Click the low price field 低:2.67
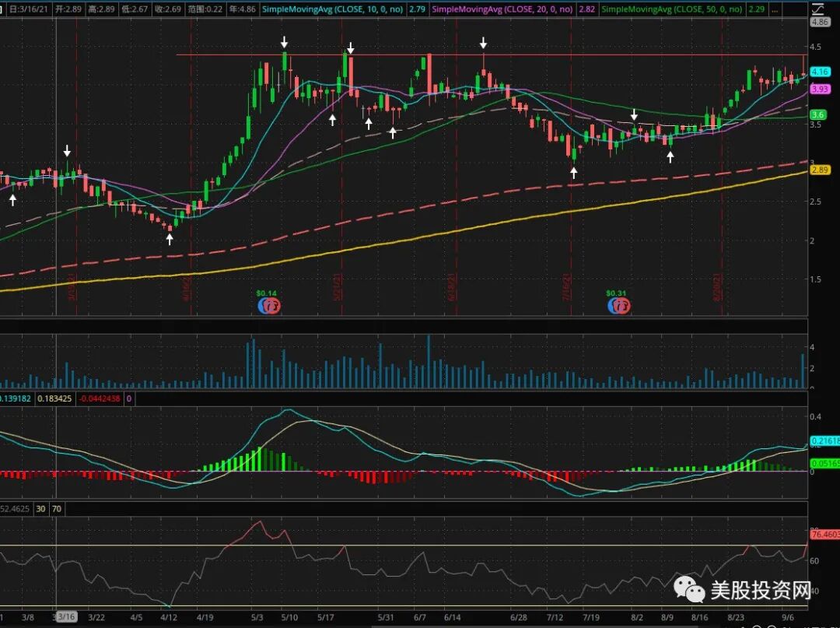Viewport: 840px width, 628px height. [135, 9]
